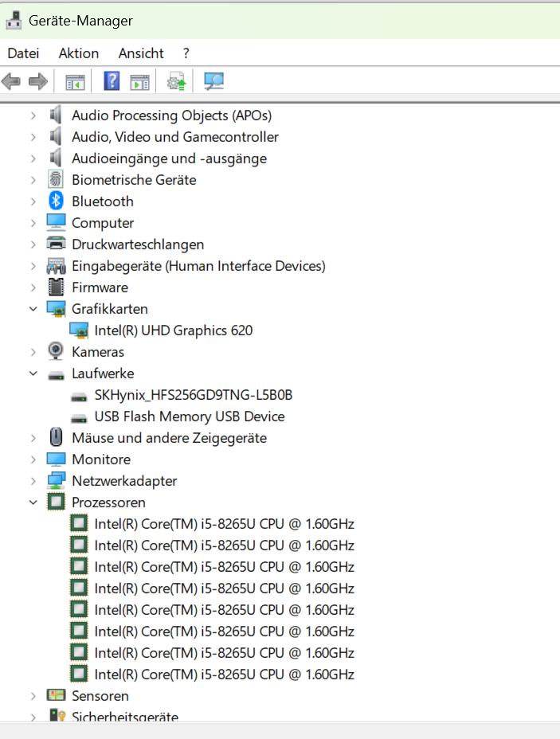Expand the Netzwerkadapter category chevron
This screenshot has width=560, height=739.
tap(33, 481)
